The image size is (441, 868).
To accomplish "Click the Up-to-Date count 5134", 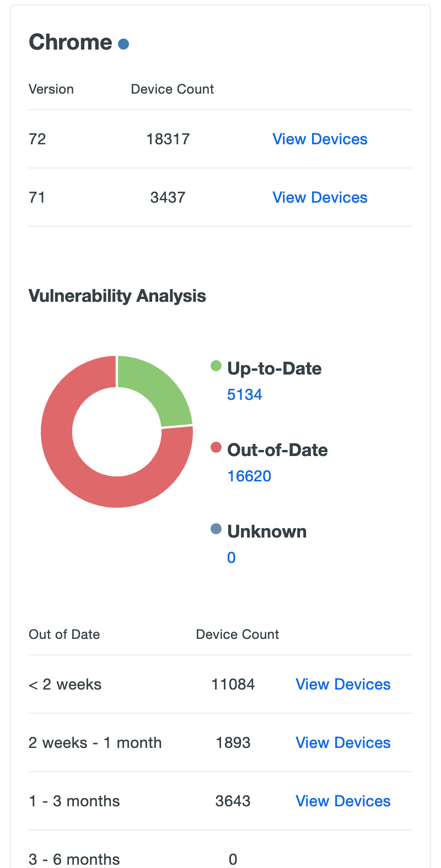I will tap(244, 394).
